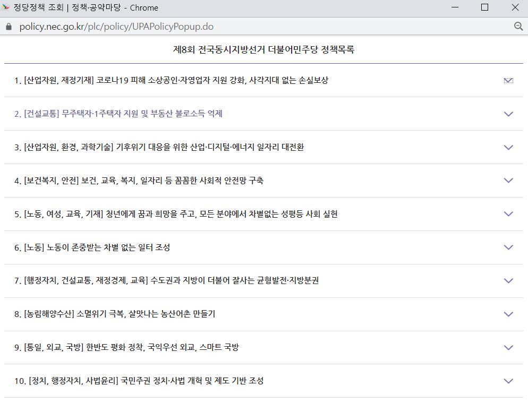Open policy 6 title '노동이 존중받는 차별 없는 일터 조성'

point(108,247)
